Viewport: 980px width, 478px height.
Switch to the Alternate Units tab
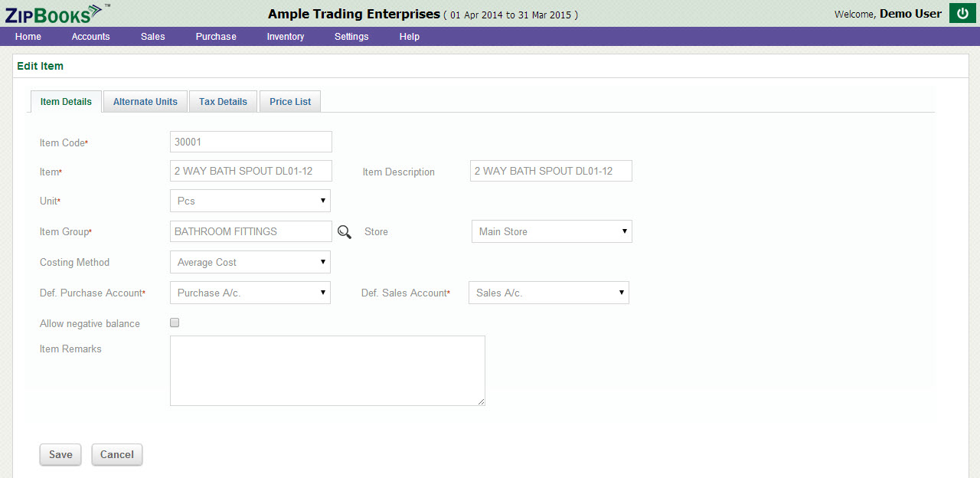click(145, 102)
